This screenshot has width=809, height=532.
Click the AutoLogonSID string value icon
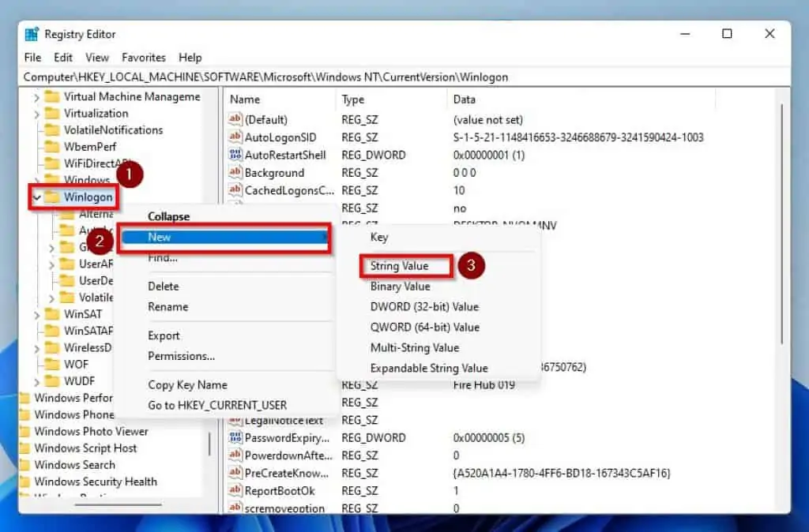tap(235, 137)
